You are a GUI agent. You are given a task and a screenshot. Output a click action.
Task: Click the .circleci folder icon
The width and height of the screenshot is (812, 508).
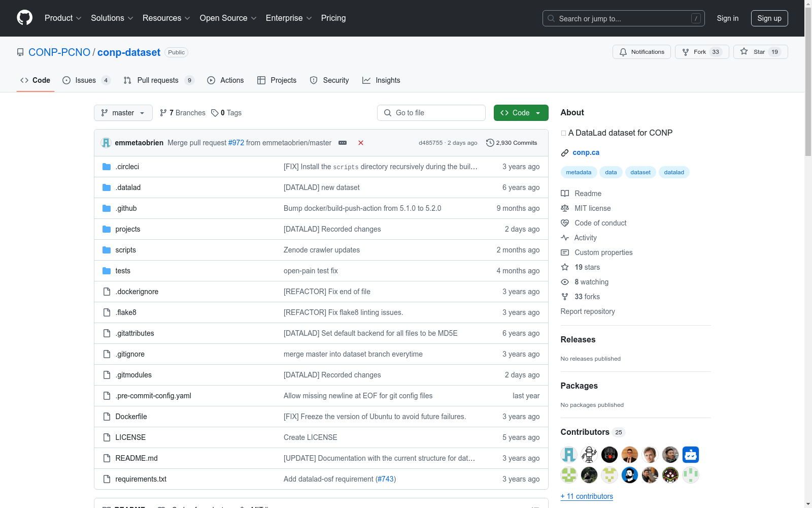pyautogui.click(x=107, y=167)
